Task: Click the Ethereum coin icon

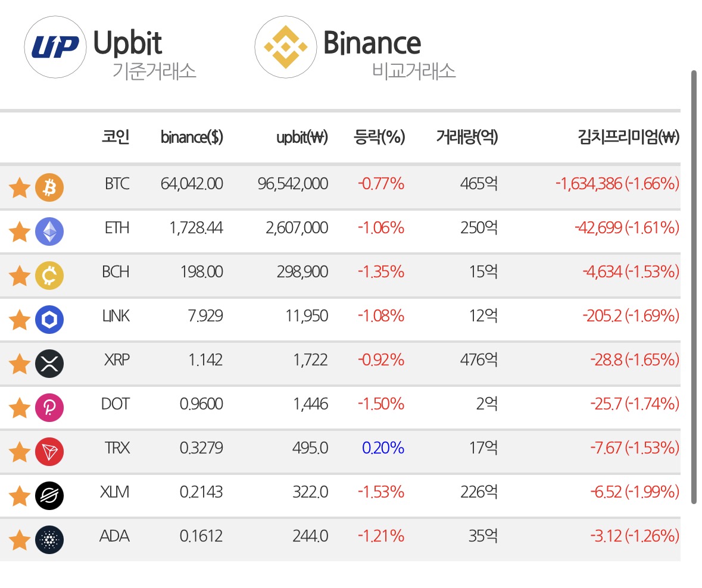Action: point(49,232)
